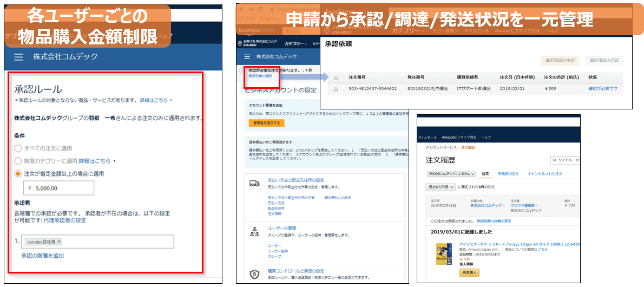Click 承認依頼の詳細を表示 link
This screenshot has height=287, width=644.
tap(494, 221)
